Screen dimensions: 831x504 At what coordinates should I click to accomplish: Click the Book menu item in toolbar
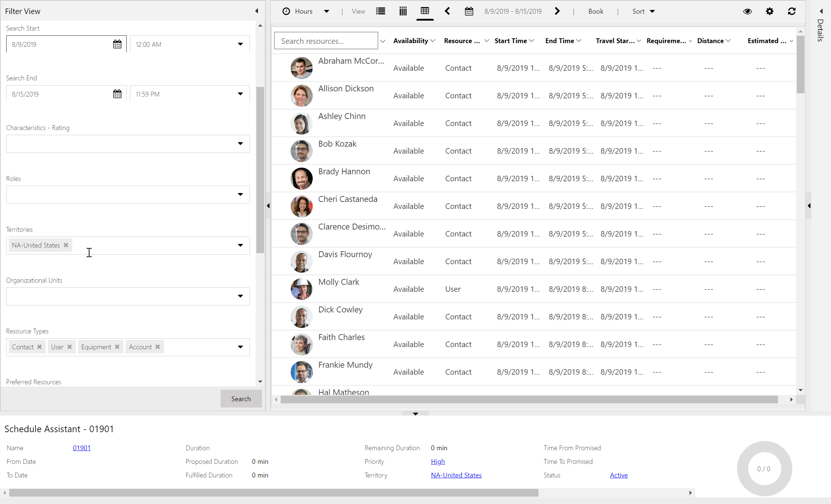(x=595, y=11)
